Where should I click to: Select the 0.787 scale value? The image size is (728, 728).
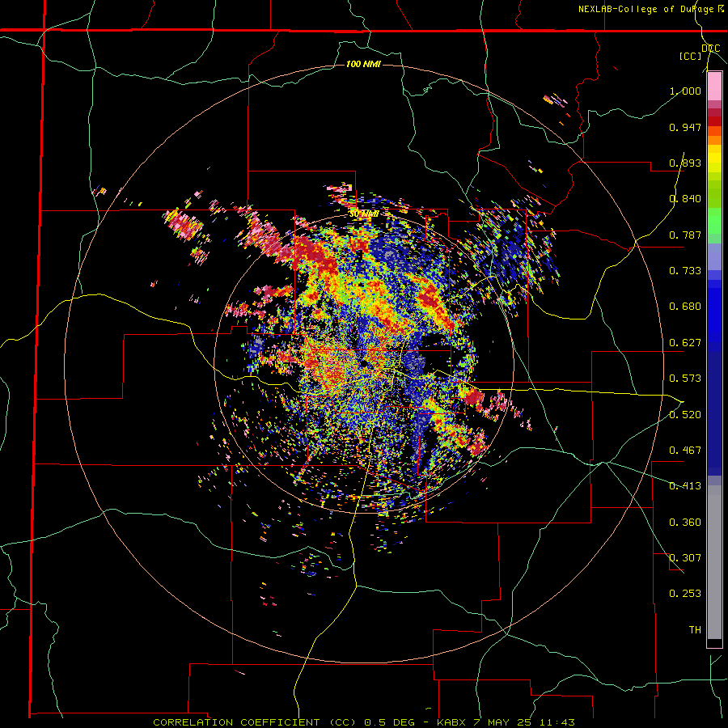(x=685, y=235)
